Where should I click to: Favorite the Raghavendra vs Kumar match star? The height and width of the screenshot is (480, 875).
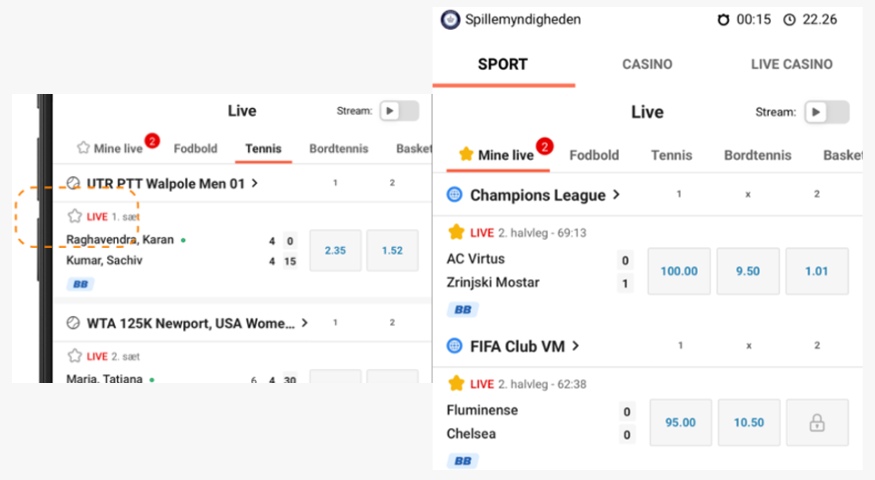pos(75,216)
